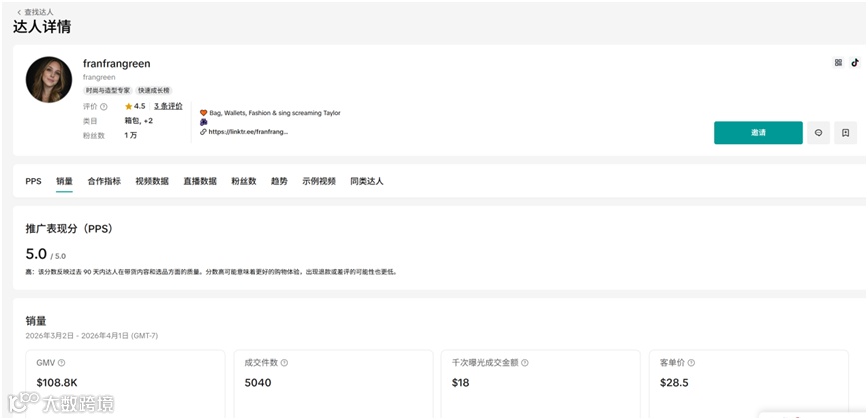
Task: Switch to the 示例视频 tab
Action: point(319,181)
